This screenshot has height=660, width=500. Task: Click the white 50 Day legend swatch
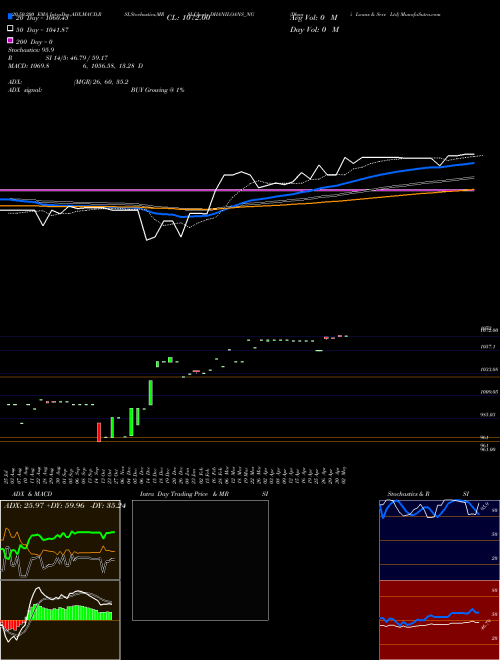[x=10, y=29]
